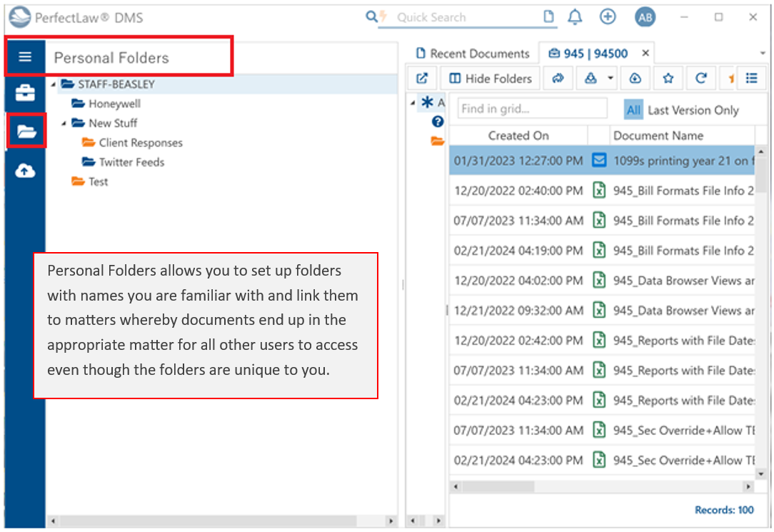Toggle the All versions filter
The height and width of the screenshot is (532, 774).
pos(633,110)
